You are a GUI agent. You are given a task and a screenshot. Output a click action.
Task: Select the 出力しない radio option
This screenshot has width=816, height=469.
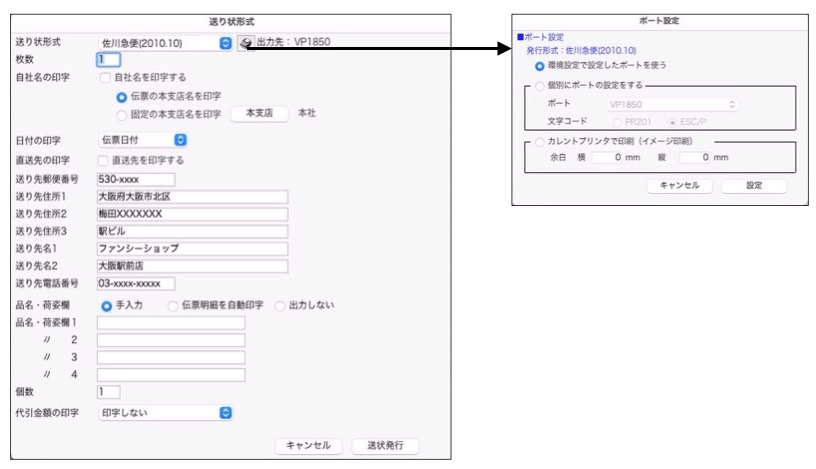280,305
